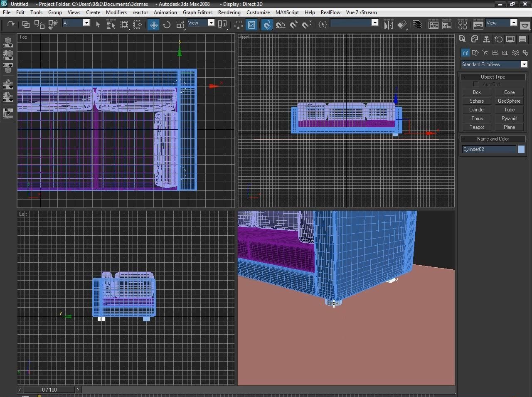This screenshot has width=532, height=397.
Task: Open the Layer Manager icon
Action: point(418,25)
